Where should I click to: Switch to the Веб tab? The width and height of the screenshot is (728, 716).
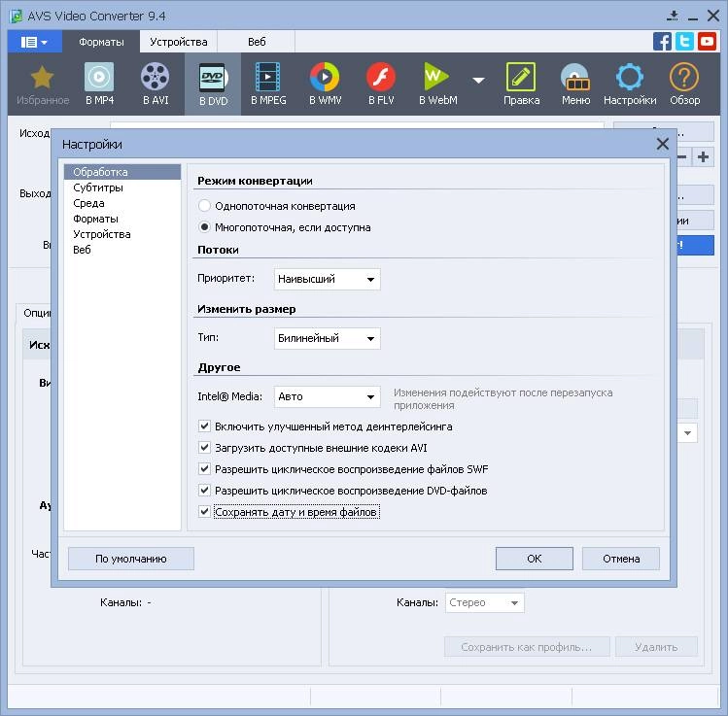pyautogui.click(x=257, y=42)
